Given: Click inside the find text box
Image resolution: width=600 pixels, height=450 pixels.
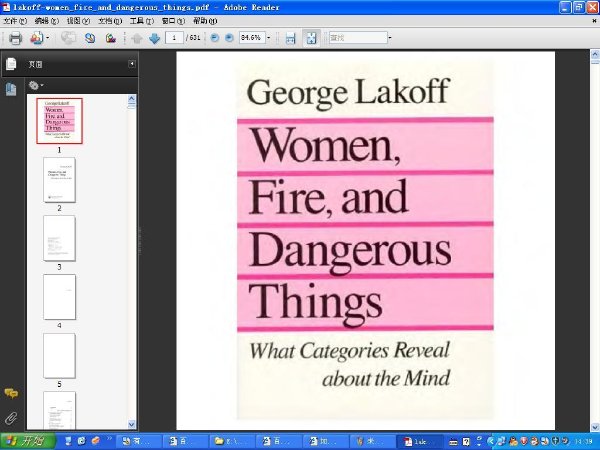Looking at the screenshot, I should [358, 38].
